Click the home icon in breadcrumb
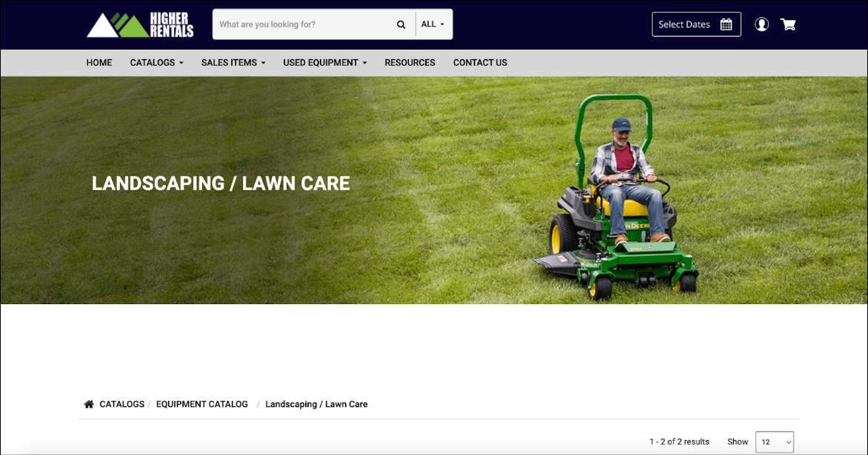The width and height of the screenshot is (868, 455). tap(89, 404)
